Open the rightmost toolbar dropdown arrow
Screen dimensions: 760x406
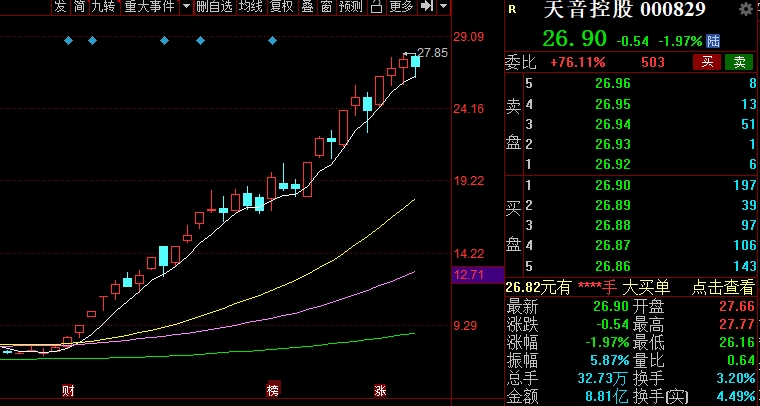[441, 7]
